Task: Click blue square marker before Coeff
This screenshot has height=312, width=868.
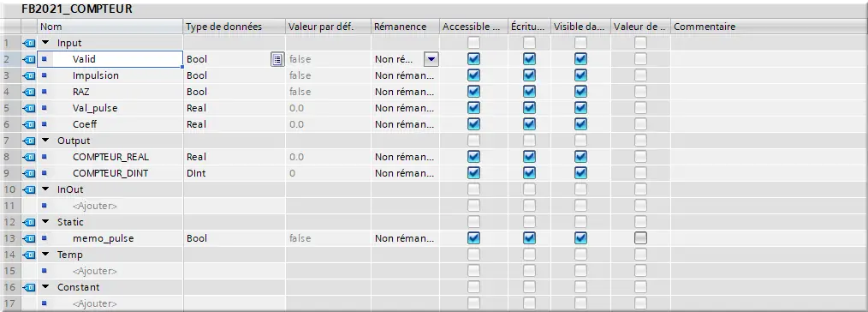Action: 45,124
